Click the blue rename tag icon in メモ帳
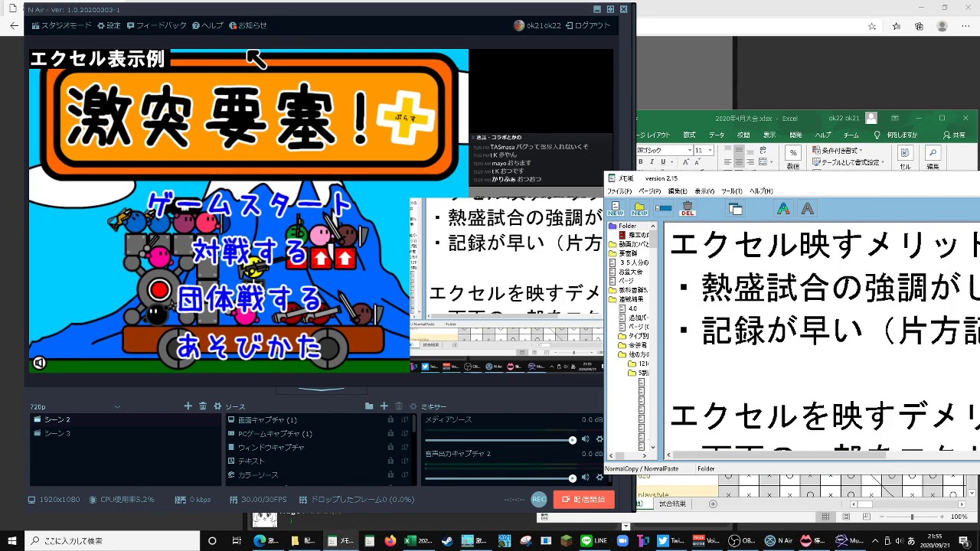The width and height of the screenshot is (980, 551). [x=664, y=208]
